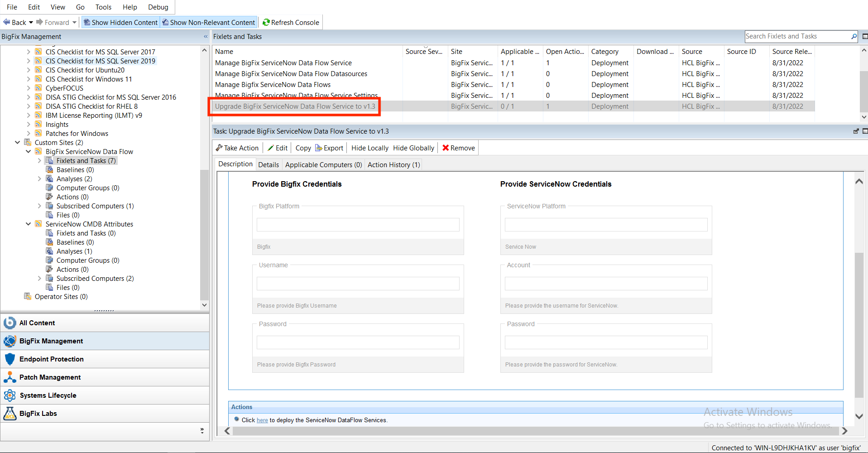Select Manage BigFix ServiceNow Data Flow Service row
Screen dimensions: 868x453
coord(513,63)
